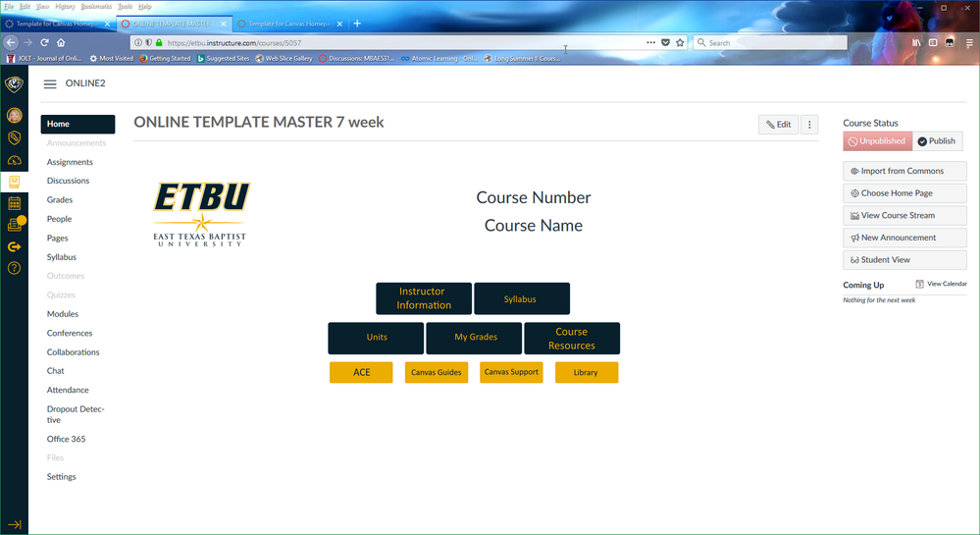Click the browser Forward arrow

[27, 42]
